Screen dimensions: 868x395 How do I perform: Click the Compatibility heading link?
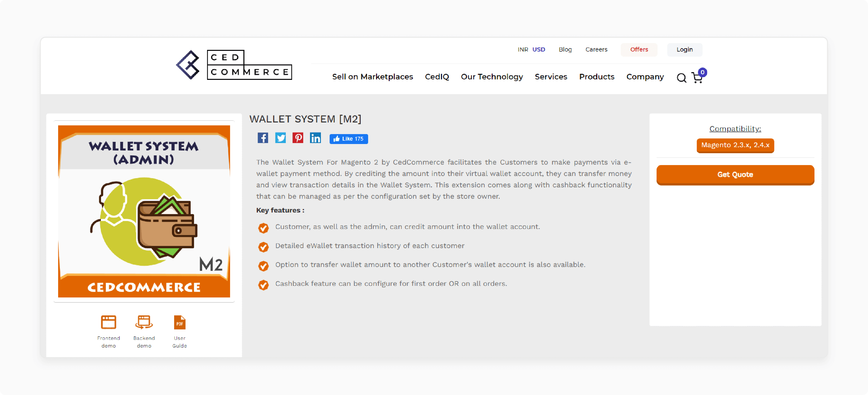coord(735,129)
